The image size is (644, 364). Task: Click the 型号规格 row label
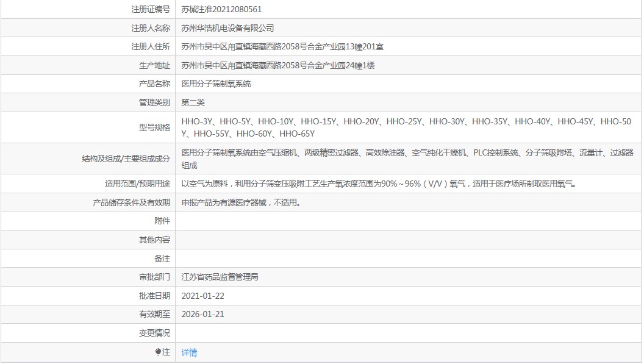[x=154, y=127]
